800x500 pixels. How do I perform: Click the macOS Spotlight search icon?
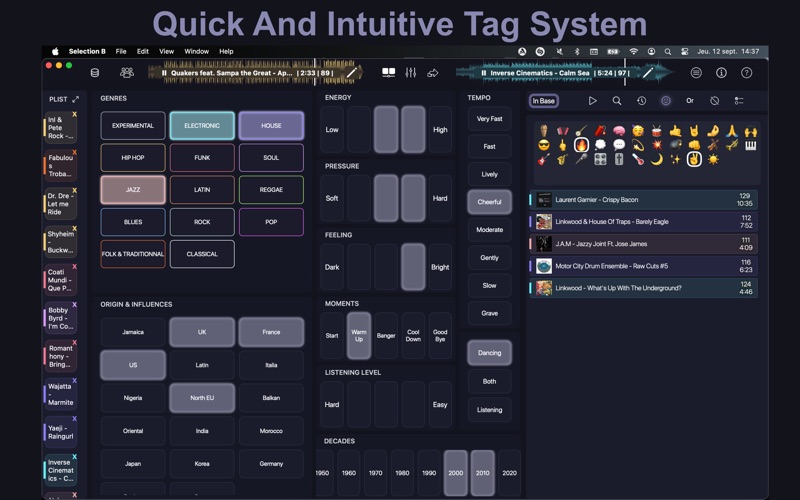(x=667, y=51)
